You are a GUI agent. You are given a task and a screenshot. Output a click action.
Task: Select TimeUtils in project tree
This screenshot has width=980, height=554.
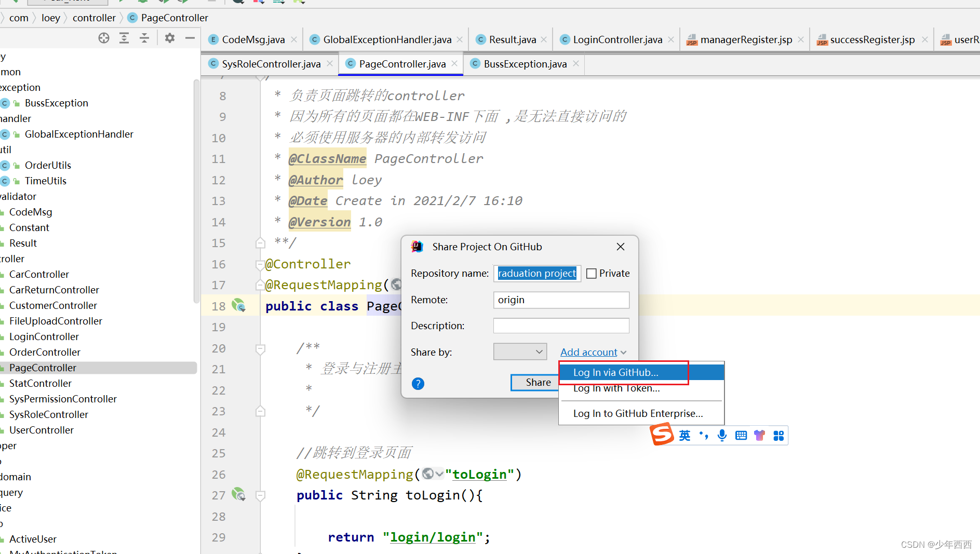(x=46, y=181)
